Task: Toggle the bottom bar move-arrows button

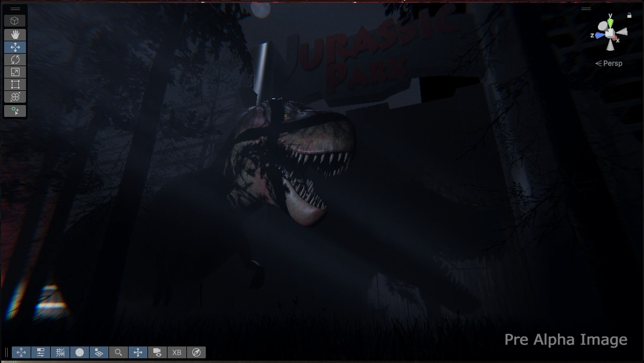Action: [x=21, y=352]
